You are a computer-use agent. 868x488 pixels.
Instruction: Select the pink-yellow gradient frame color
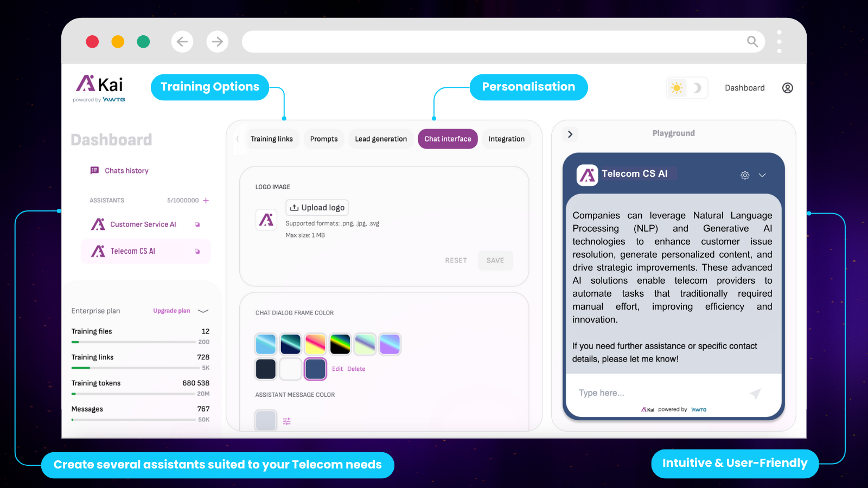pyautogui.click(x=315, y=344)
